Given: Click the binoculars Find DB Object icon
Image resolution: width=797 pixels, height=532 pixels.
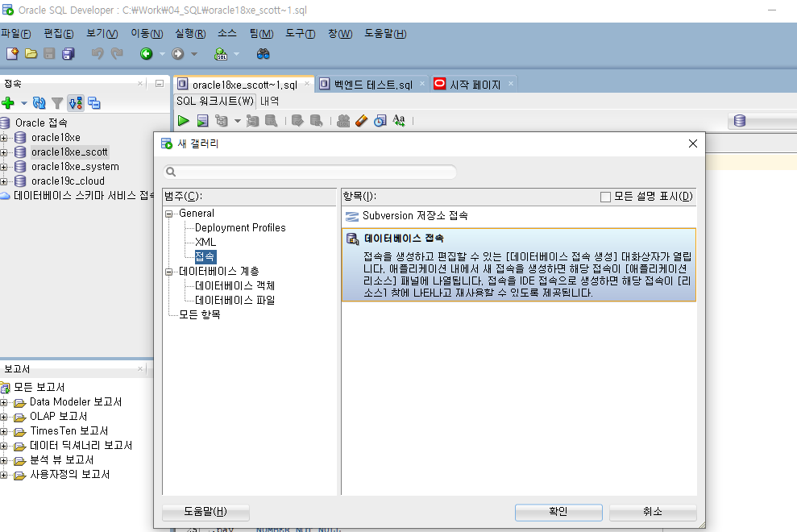Looking at the screenshot, I should click(263, 53).
